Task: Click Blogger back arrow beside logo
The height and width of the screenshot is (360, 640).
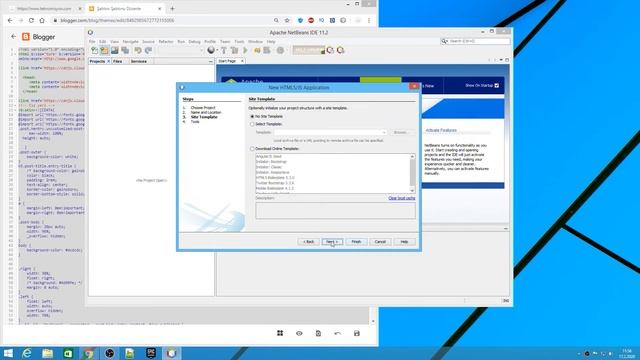Action: (13, 36)
